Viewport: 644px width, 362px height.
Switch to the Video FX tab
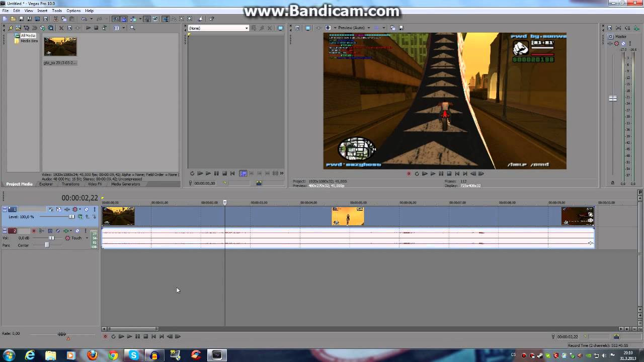pos(95,184)
